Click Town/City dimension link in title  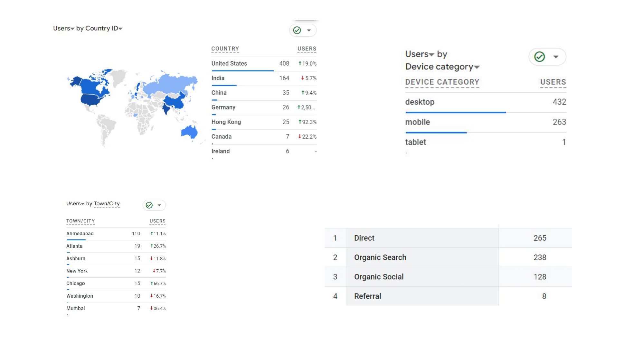click(x=107, y=204)
